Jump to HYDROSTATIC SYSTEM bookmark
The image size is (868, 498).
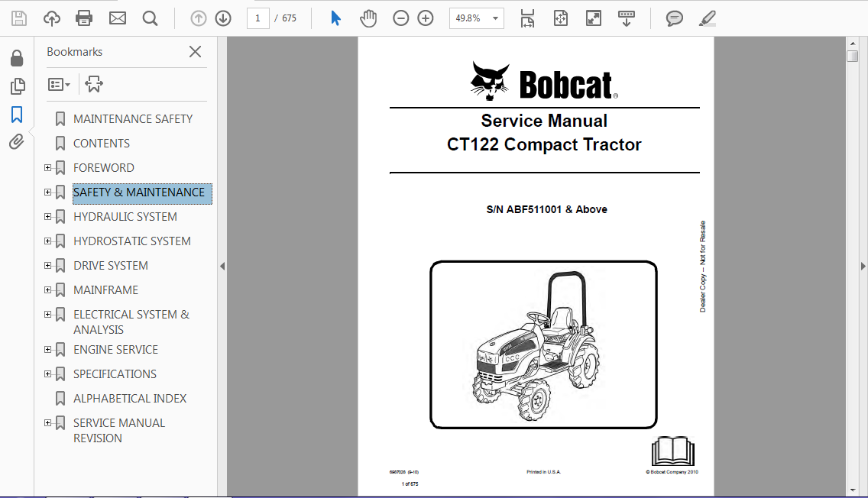click(x=131, y=241)
